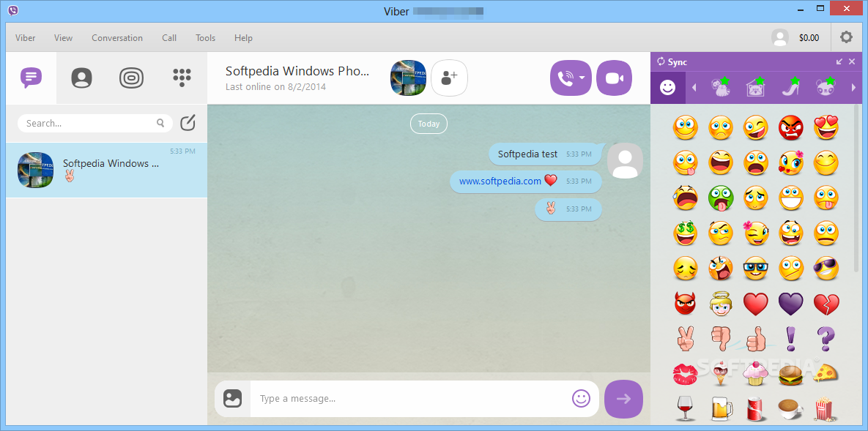Open the Tools menu
The image size is (868, 431).
[x=205, y=38]
